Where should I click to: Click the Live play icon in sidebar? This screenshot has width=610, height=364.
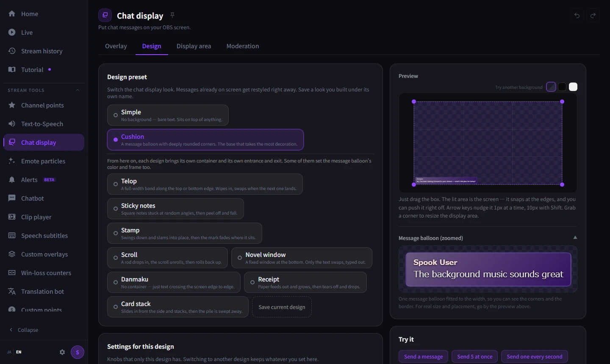[12, 32]
